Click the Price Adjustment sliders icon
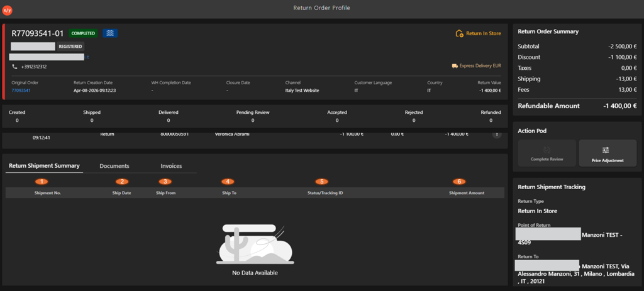644x291 pixels. coord(606,150)
